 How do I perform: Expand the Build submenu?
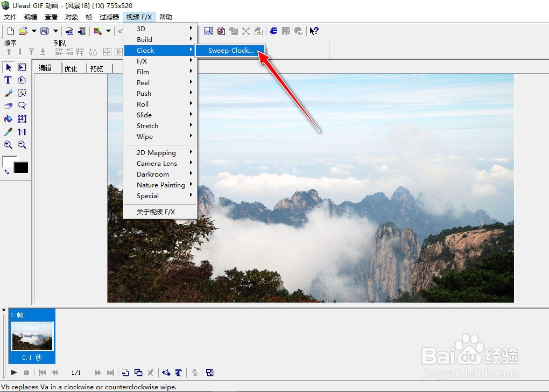tap(161, 40)
